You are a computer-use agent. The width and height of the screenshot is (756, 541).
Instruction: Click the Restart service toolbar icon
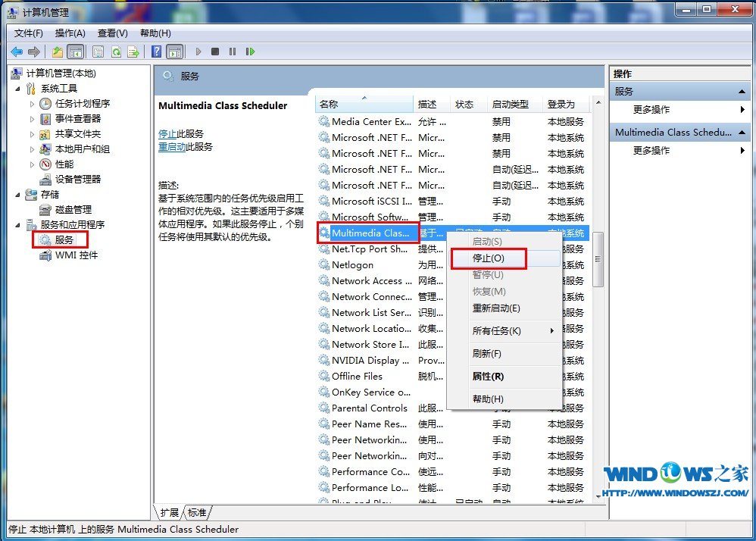(x=250, y=52)
